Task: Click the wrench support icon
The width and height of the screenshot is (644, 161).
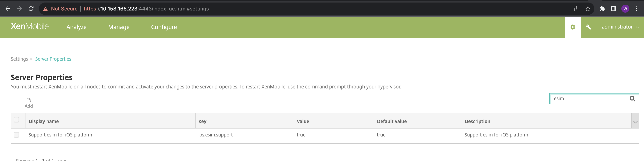Action: tap(588, 27)
